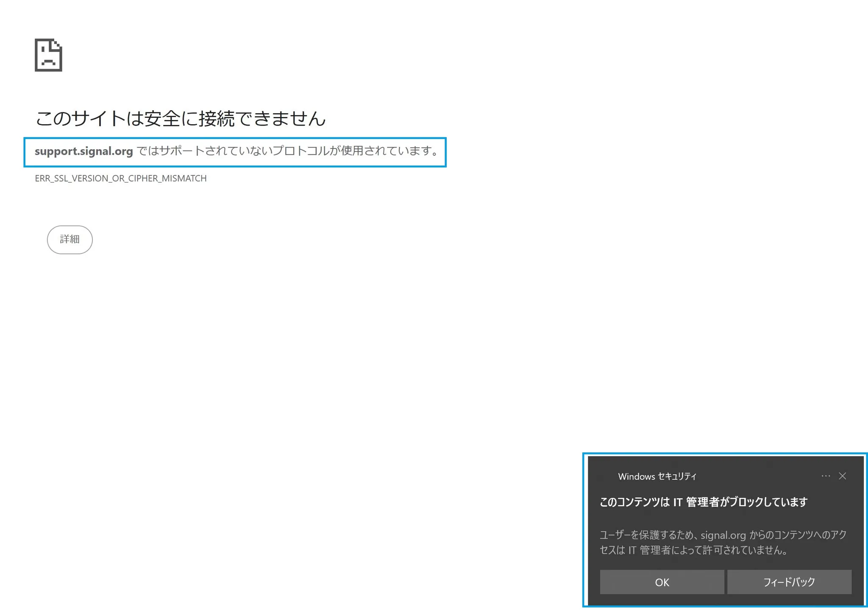The width and height of the screenshot is (868, 610).
Task: Select the ERR_SSL_VERSION_OR_CIPHER_MISMATCH error code
Action: pos(121,178)
